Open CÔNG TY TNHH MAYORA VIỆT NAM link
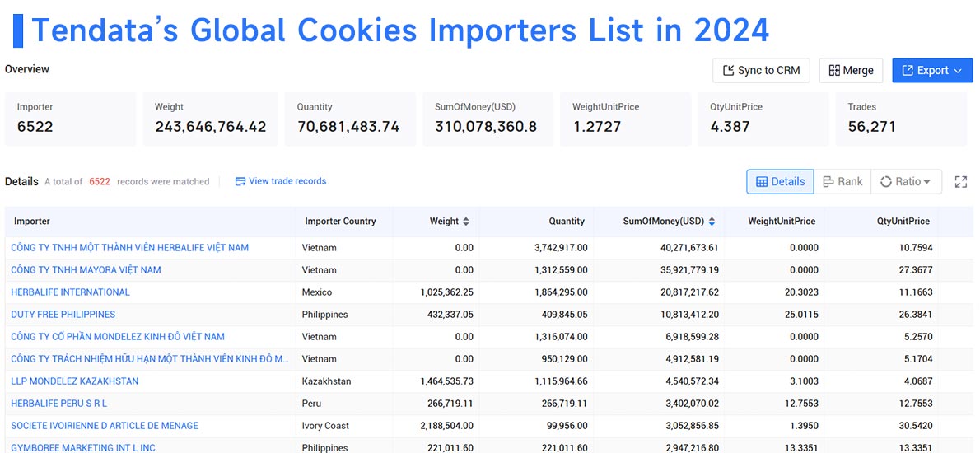This screenshot has width=980, height=453. 86,270
